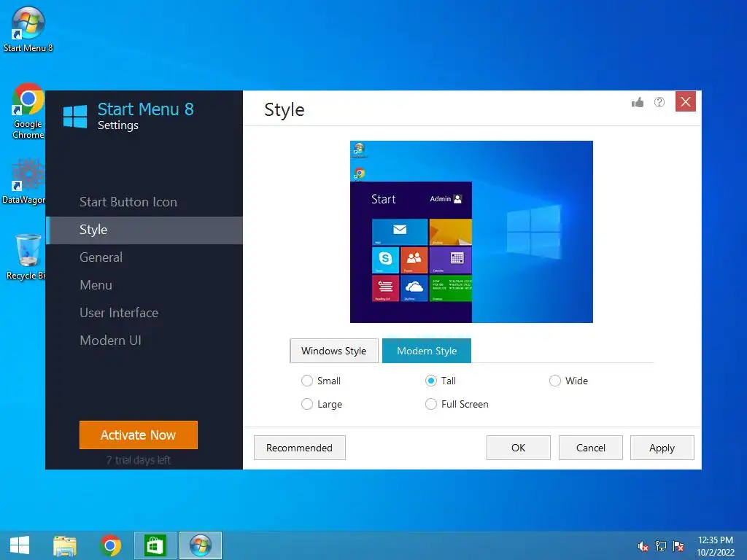Open the General settings section
Screen dimensions: 747x560
101,257
